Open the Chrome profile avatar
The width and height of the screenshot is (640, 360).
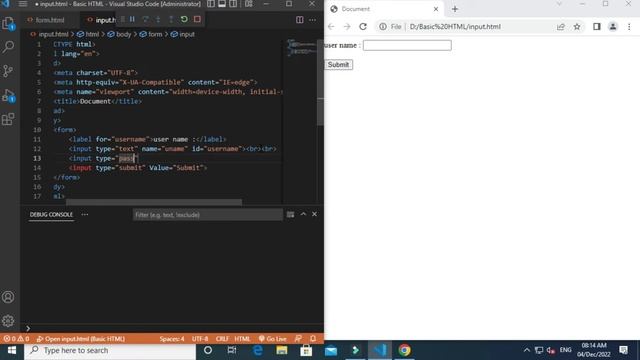613,27
